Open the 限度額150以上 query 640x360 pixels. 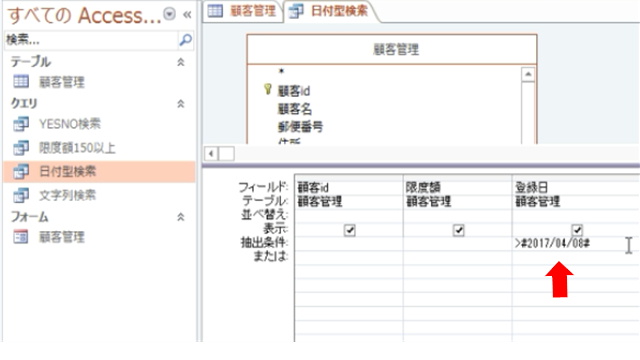pyautogui.click(x=77, y=148)
